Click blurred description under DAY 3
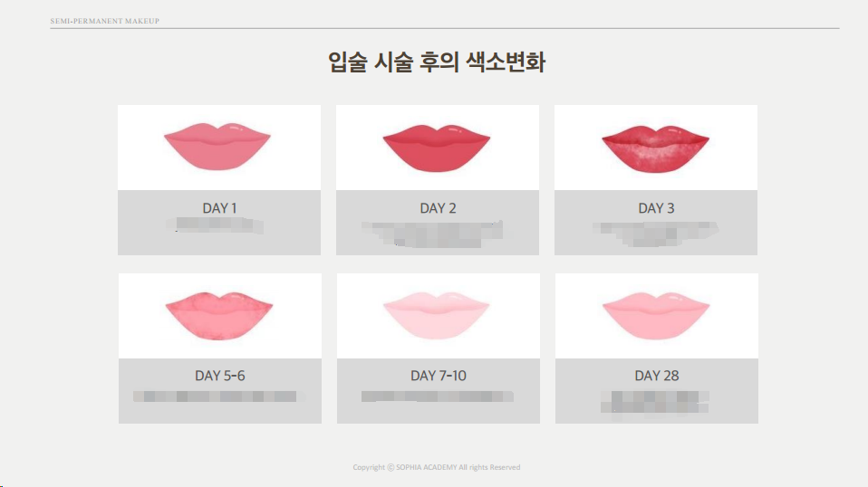Image resolution: width=868 pixels, height=487 pixels. coord(655,234)
